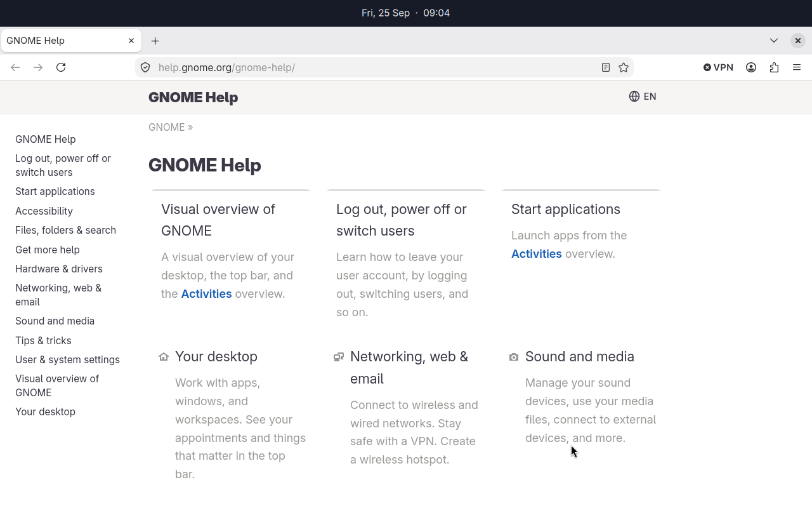812x508 pixels.
Task: Click the camera icon beside Sound and media
Action: pos(514,357)
